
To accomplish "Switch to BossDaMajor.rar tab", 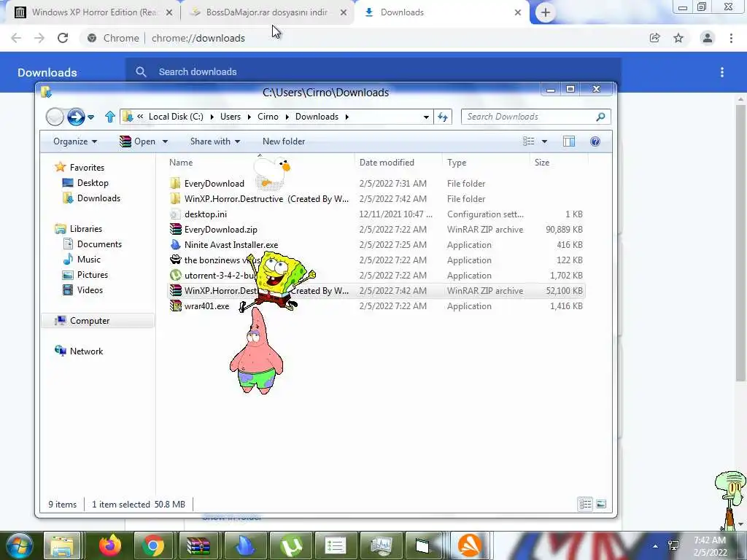I will click(267, 12).
